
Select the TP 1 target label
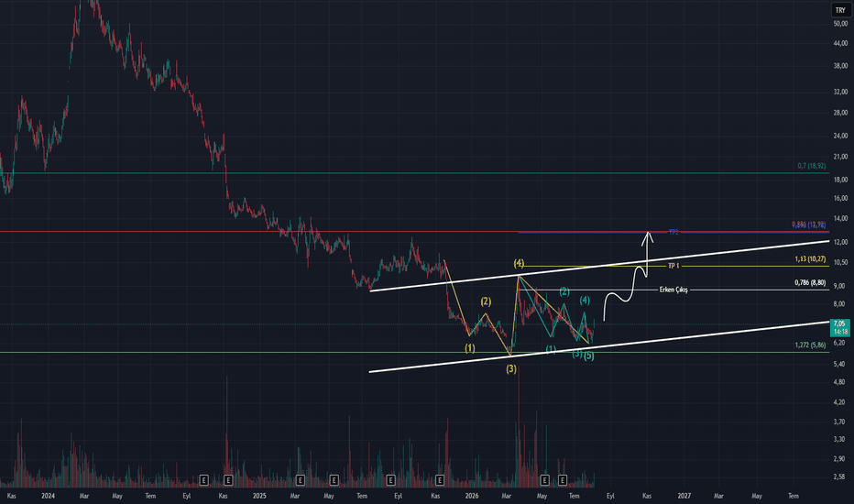[x=673, y=266]
